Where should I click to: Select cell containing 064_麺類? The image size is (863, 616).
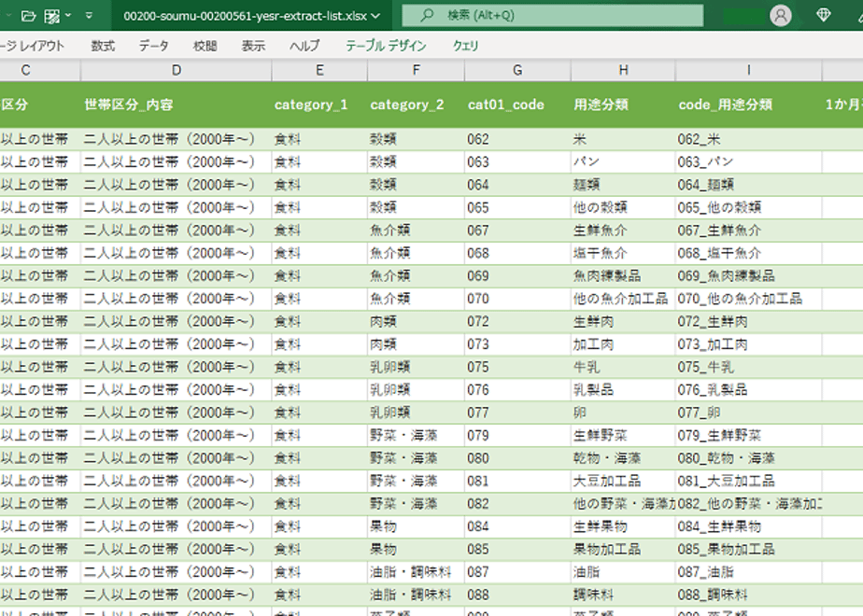tap(748, 185)
